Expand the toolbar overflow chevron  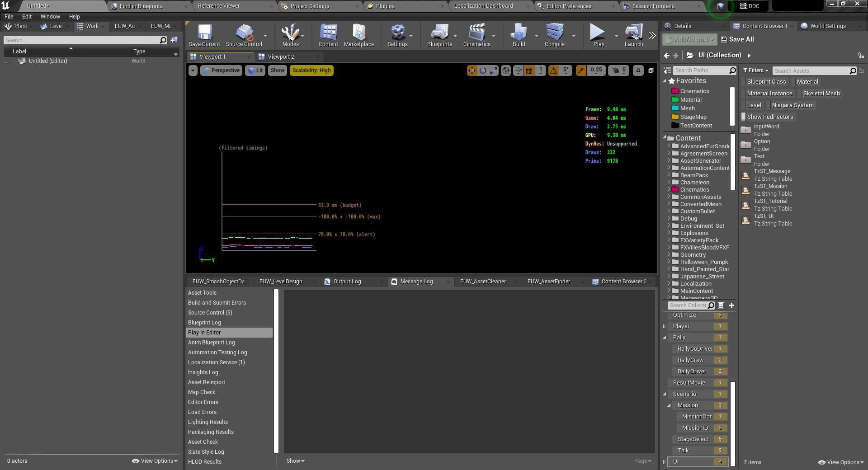pos(652,35)
